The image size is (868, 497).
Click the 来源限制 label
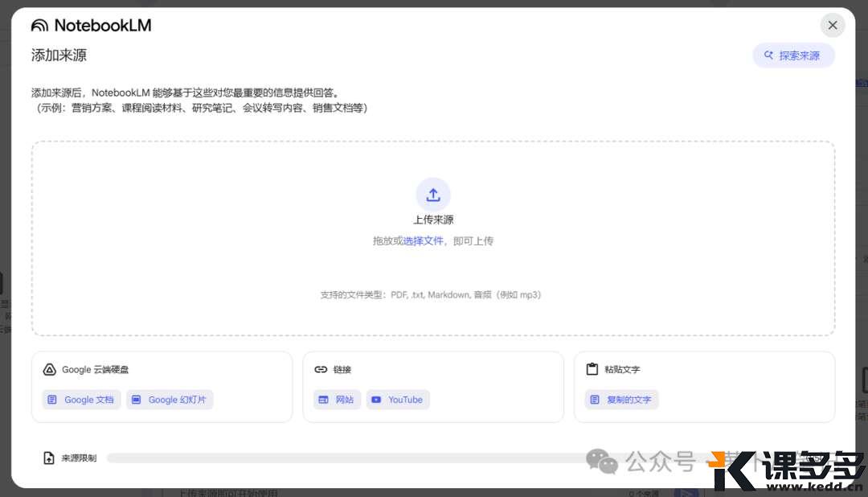(79, 458)
